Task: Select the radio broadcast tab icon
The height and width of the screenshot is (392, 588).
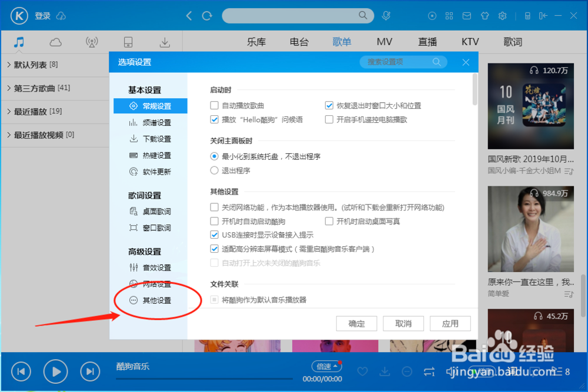Action: tap(92, 42)
